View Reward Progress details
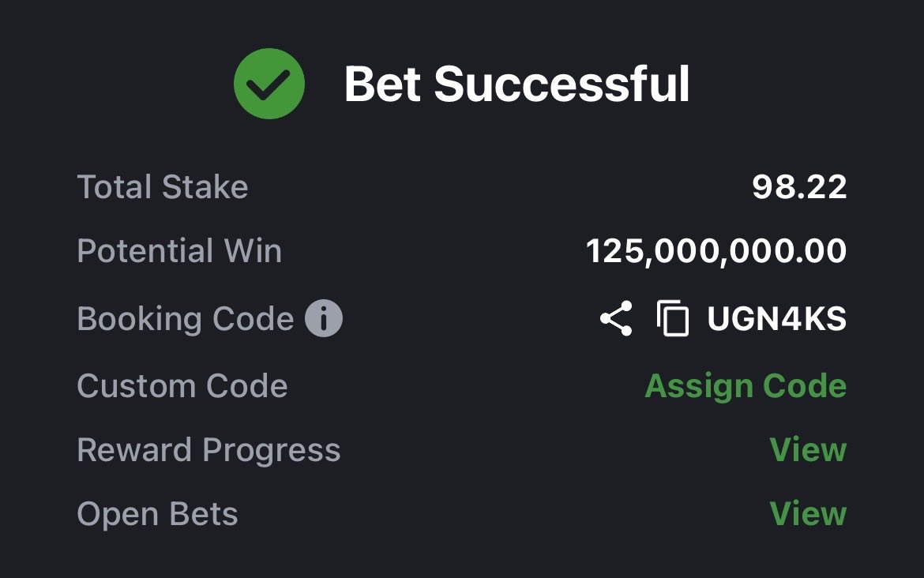The height and width of the screenshot is (578, 924). click(x=808, y=449)
